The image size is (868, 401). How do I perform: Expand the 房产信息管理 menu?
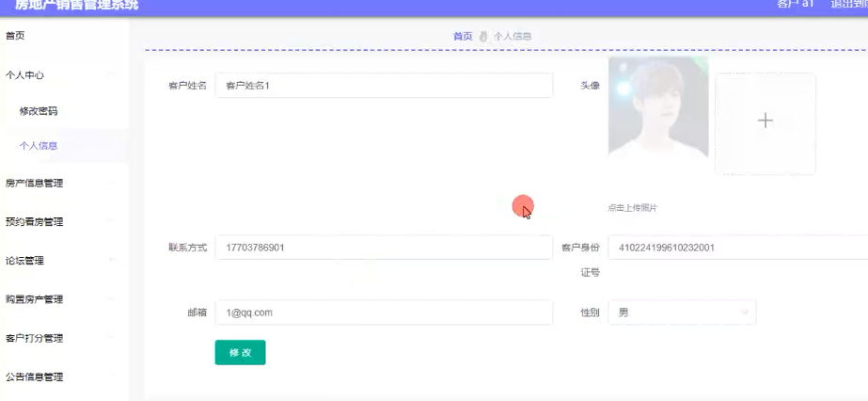point(64,184)
